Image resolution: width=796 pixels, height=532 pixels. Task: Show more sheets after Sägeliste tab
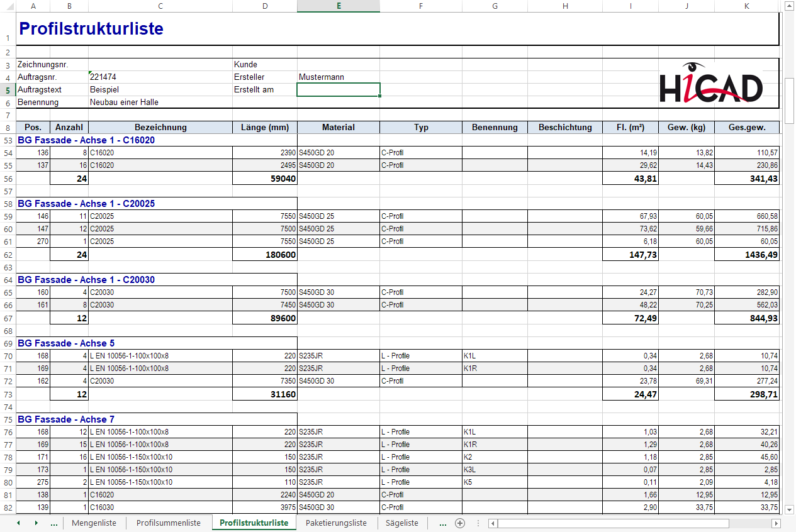click(442, 523)
